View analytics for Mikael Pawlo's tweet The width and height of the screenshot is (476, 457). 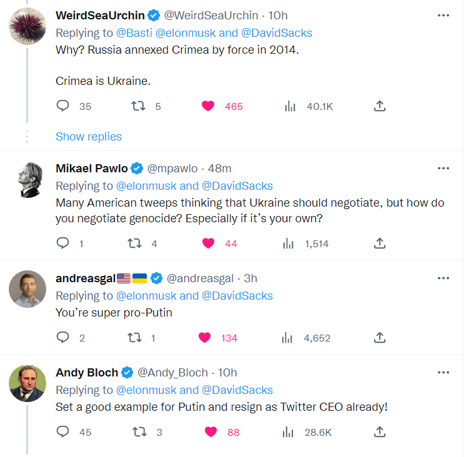[289, 243]
